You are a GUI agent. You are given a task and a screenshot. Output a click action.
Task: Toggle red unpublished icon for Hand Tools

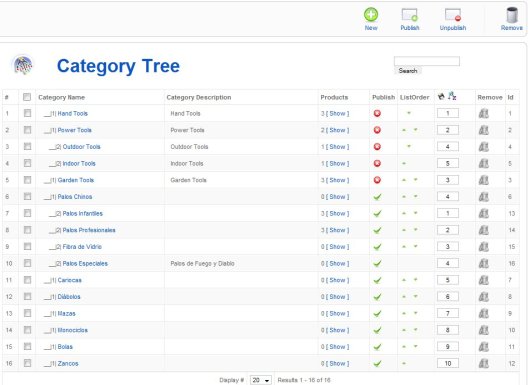(377, 114)
